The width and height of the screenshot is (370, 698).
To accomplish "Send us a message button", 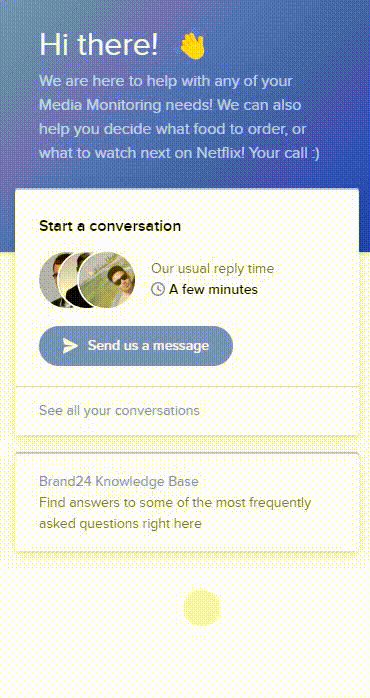I will pos(136,346).
